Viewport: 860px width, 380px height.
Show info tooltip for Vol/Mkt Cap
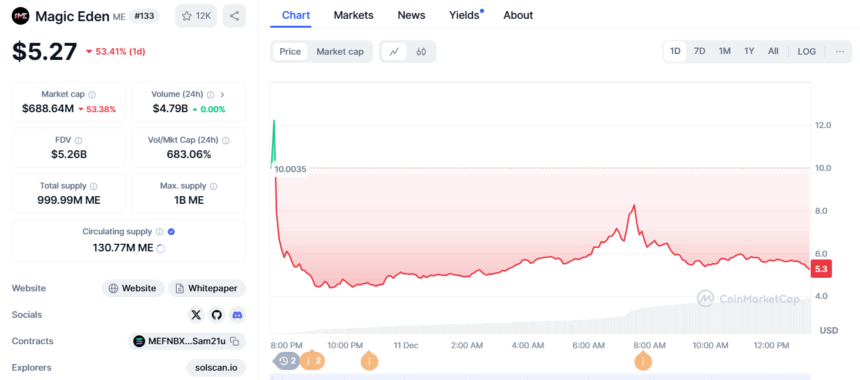[226, 140]
